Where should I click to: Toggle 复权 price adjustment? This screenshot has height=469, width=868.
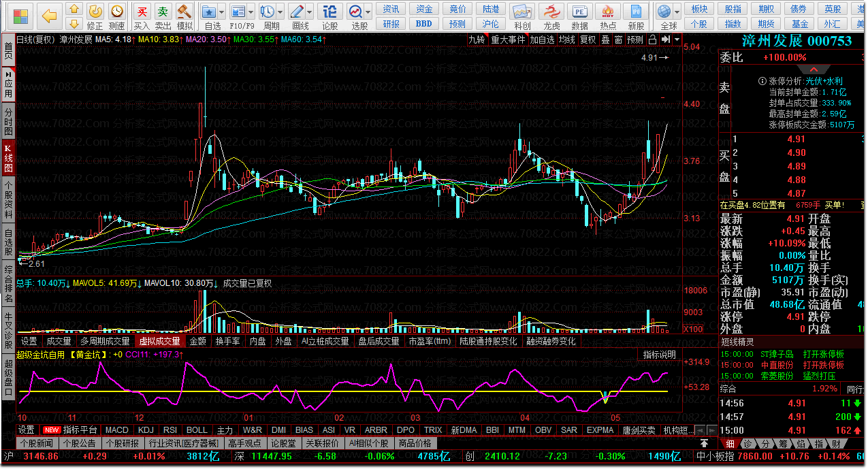(x=588, y=39)
